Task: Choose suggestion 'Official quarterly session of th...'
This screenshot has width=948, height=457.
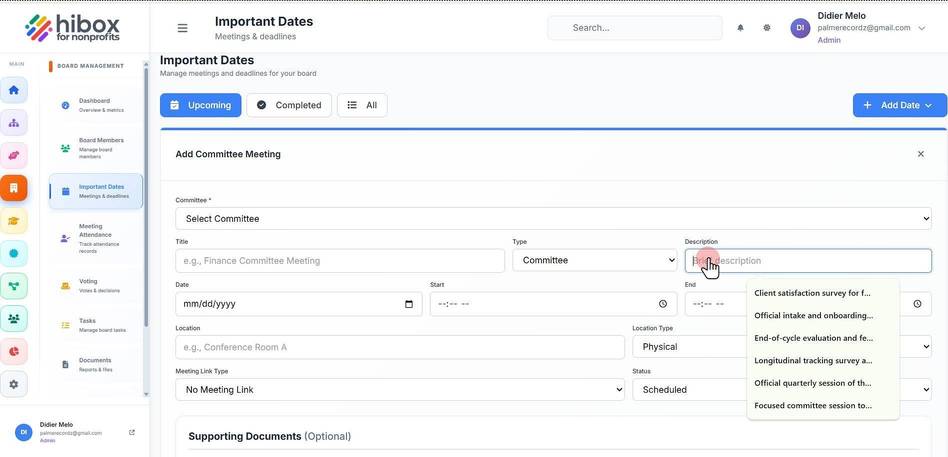Action: (x=823, y=383)
